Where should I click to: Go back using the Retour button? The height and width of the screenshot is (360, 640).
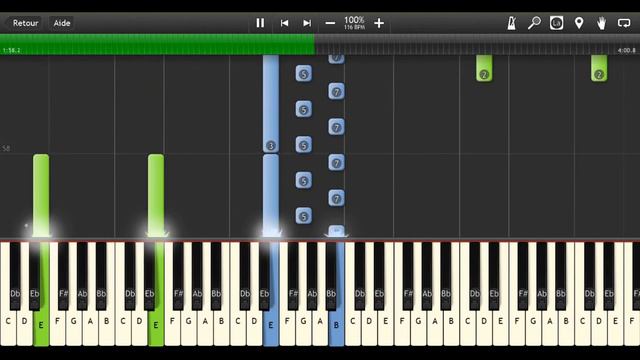click(x=25, y=23)
